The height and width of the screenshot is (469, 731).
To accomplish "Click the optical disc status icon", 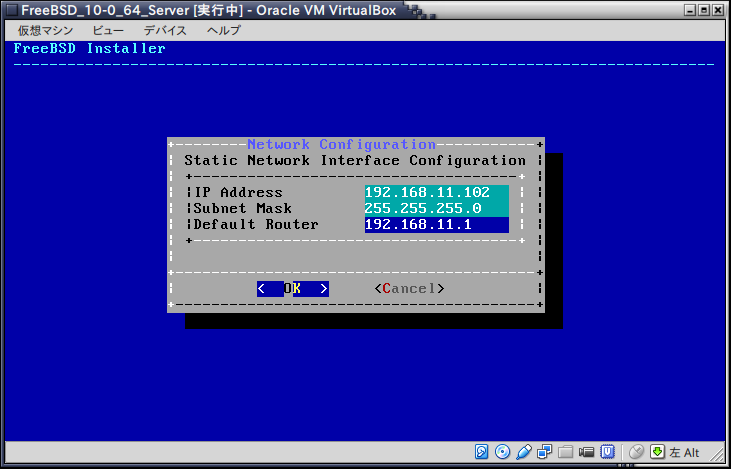I will (503, 451).
